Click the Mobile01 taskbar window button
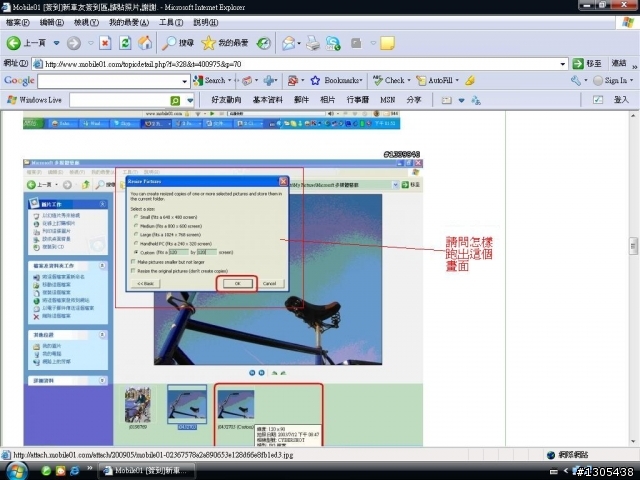This screenshot has height=480, width=640. (x=147, y=471)
